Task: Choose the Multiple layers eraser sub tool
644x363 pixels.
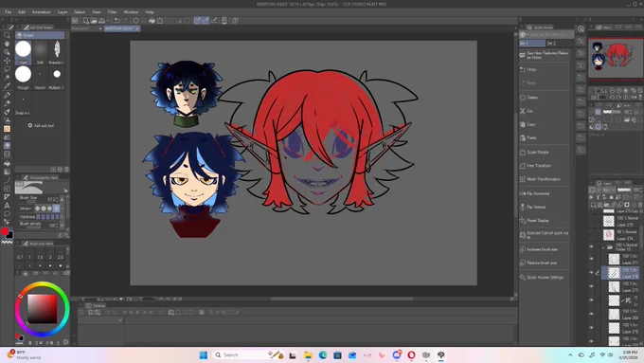Action: point(57,78)
